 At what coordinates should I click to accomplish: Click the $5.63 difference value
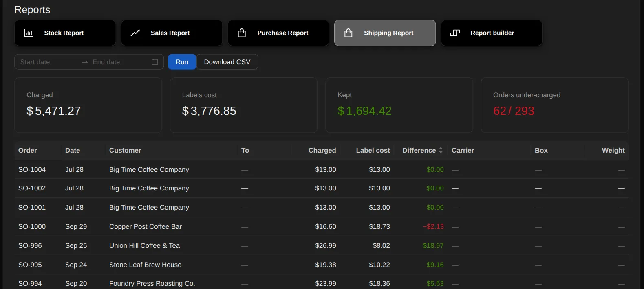(x=435, y=283)
